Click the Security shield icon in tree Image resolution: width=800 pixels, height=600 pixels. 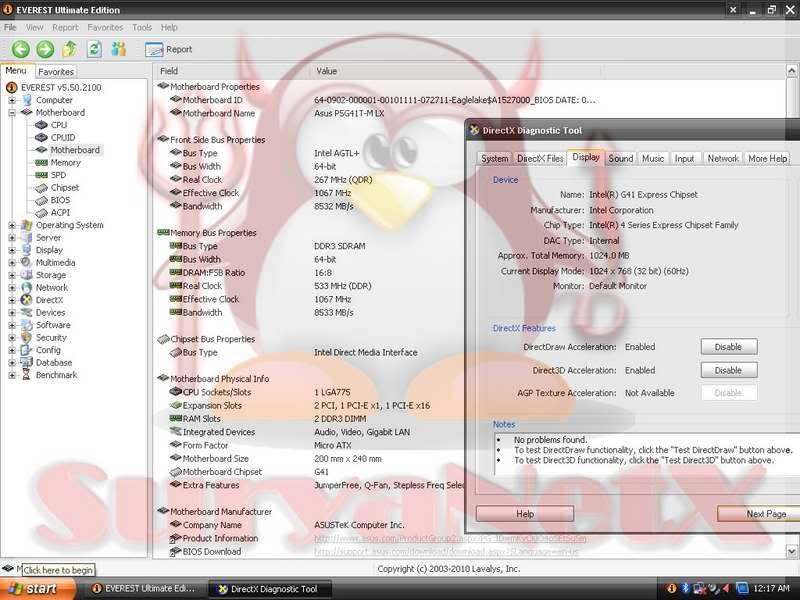pyautogui.click(x=27, y=338)
